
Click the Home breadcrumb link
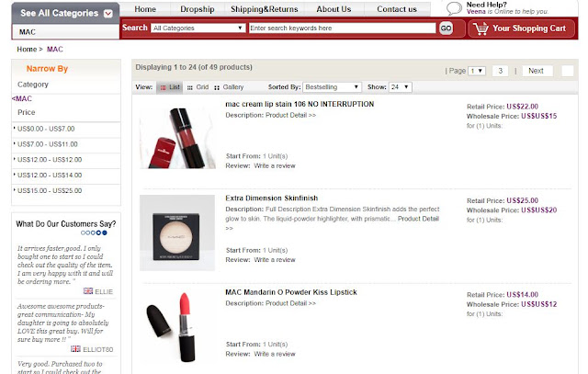point(27,49)
